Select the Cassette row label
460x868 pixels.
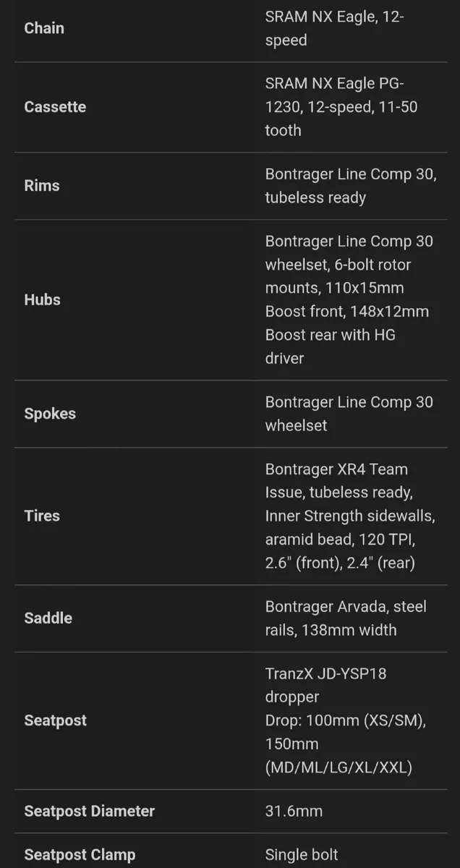point(55,106)
